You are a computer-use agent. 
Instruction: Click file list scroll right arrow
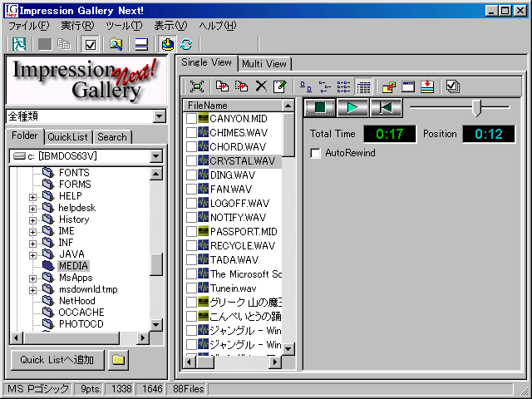click(275, 362)
